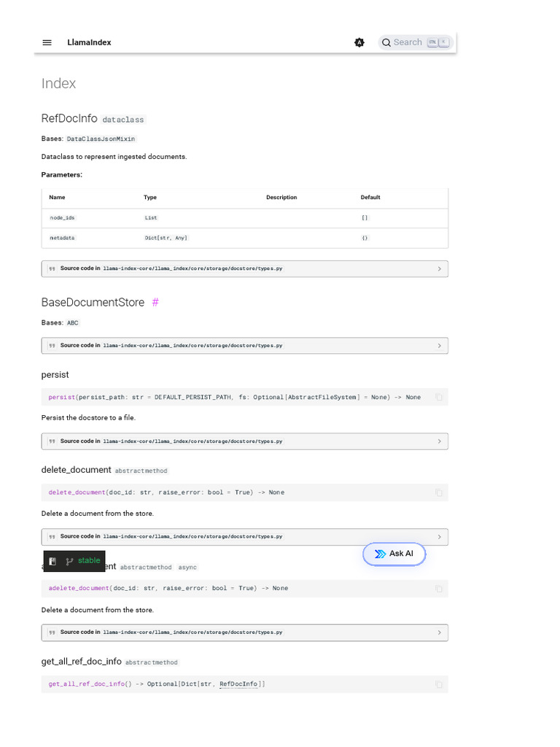Expand RefDocInfo source code section
The width and height of the screenshot is (560, 747).
(x=244, y=268)
